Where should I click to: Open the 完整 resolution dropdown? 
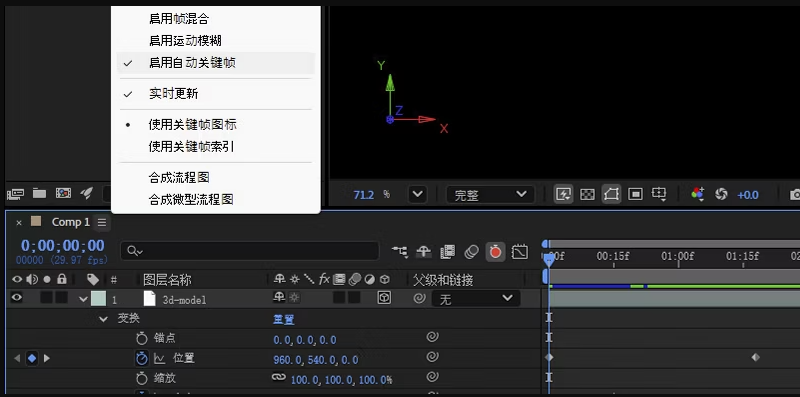[x=490, y=194]
